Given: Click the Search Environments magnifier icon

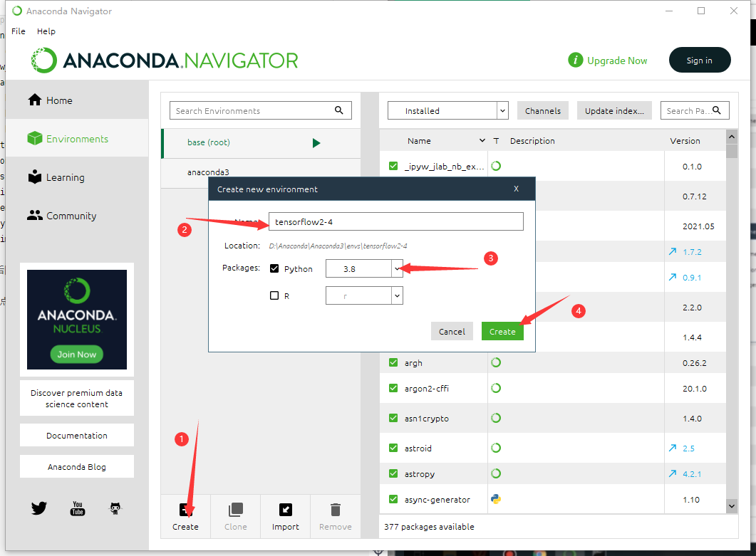Looking at the screenshot, I should (339, 110).
